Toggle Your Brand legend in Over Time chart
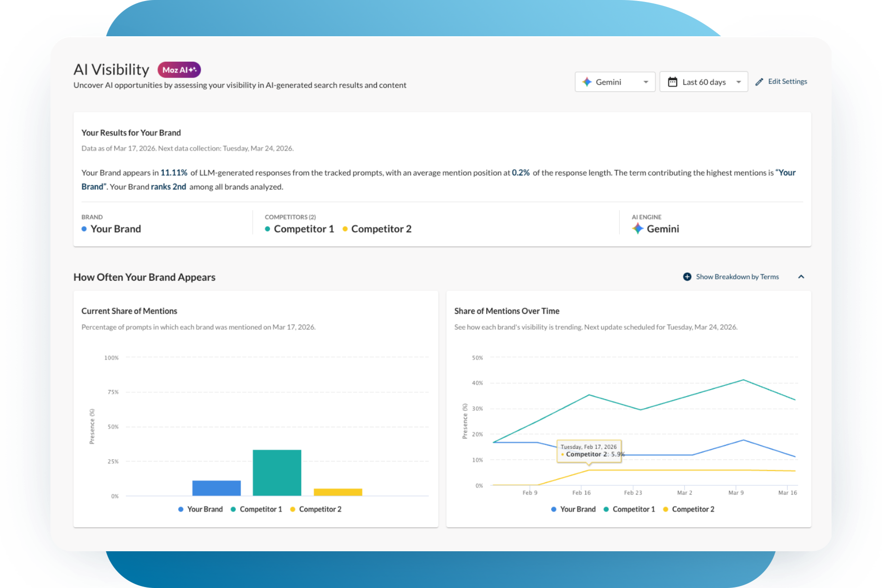The height and width of the screenshot is (588, 882). 573,509
